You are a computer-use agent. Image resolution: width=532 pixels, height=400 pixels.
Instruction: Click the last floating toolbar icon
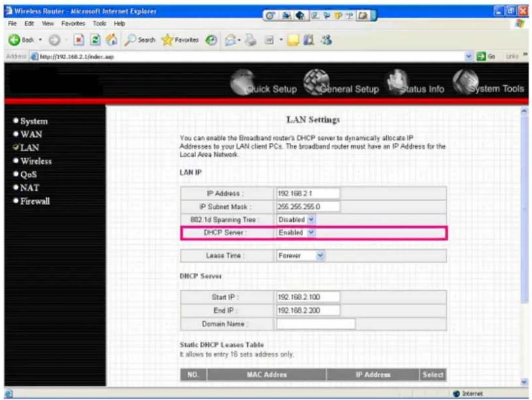(363, 16)
